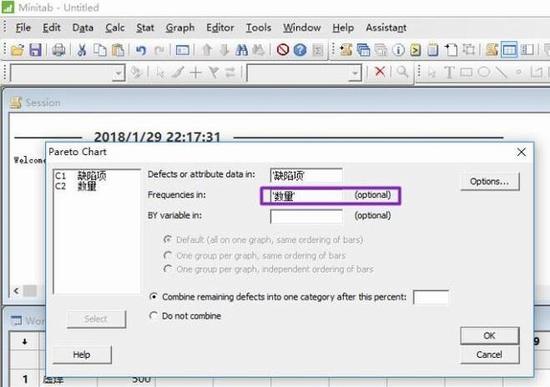Click the Undo arrow icon

pos(141,50)
